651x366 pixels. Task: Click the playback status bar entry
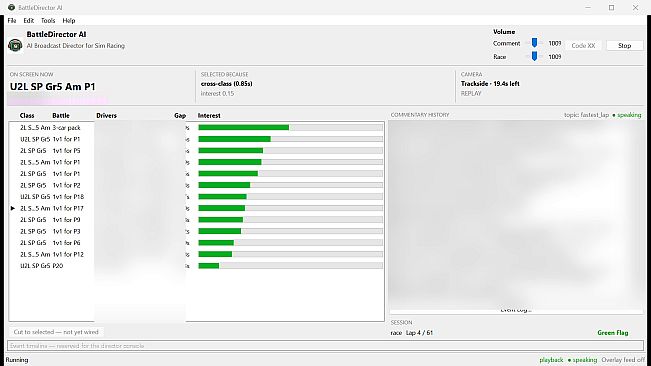pyautogui.click(x=551, y=360)
